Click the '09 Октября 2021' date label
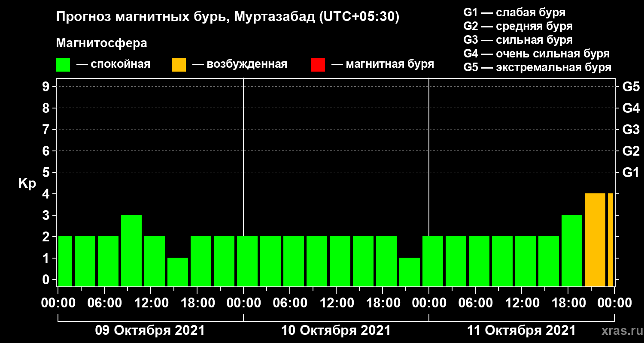The image size is (644, 343). (x=150, y=331)
